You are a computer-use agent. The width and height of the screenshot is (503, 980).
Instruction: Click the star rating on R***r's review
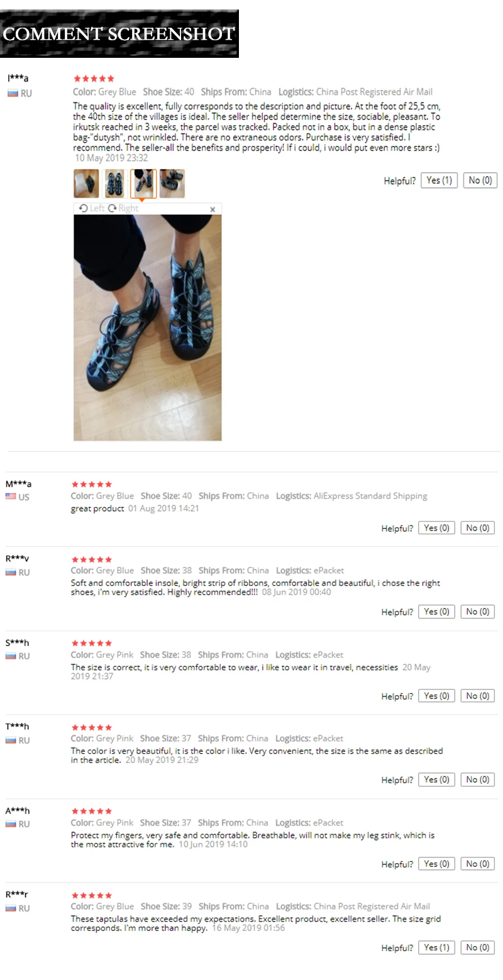coord(92,895)
